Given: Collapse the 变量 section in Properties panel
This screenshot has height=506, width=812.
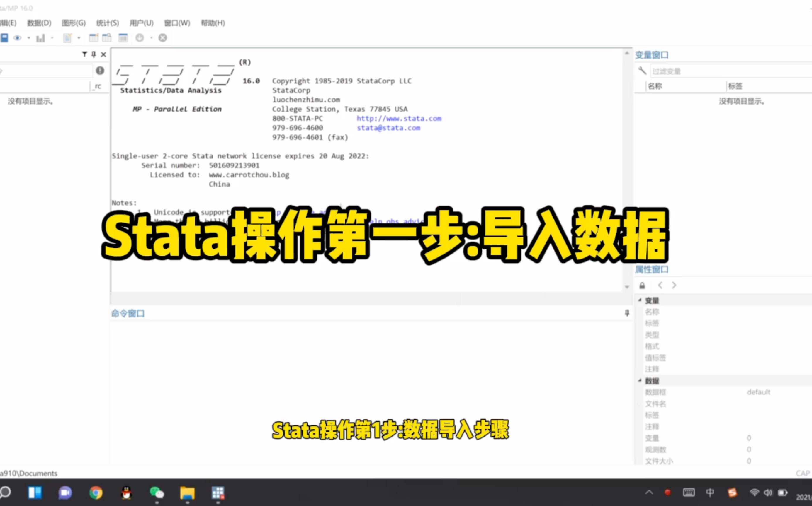Looking at the screenshot, I should click(639, 300).
